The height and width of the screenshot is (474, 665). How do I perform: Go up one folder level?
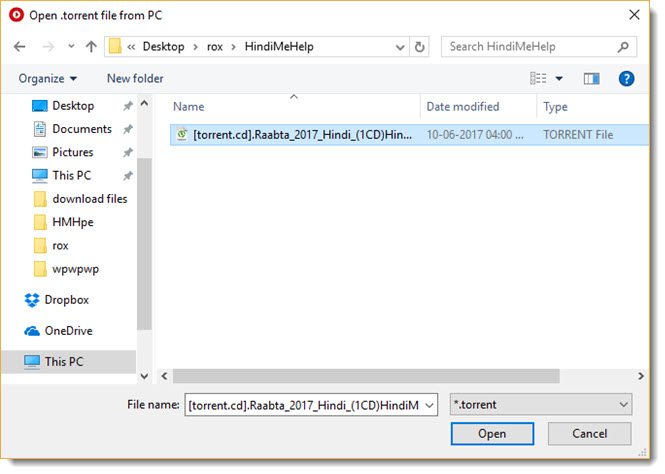tap(91, 47)
